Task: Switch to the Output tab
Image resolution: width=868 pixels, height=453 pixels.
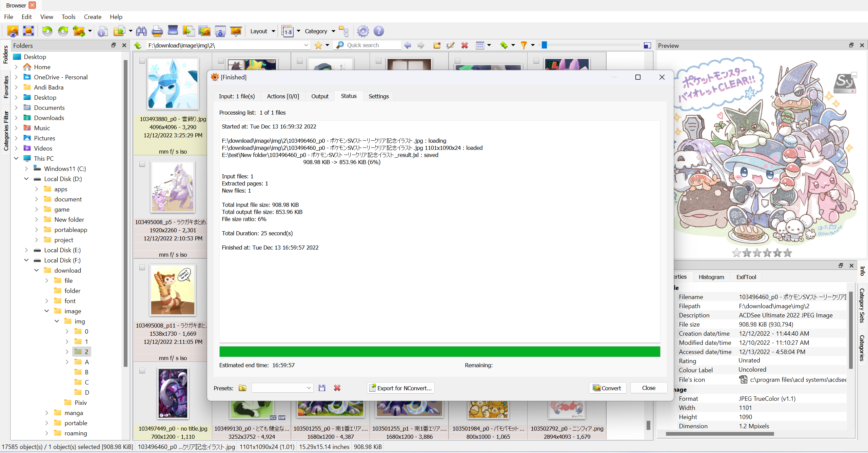Action: 319,96
